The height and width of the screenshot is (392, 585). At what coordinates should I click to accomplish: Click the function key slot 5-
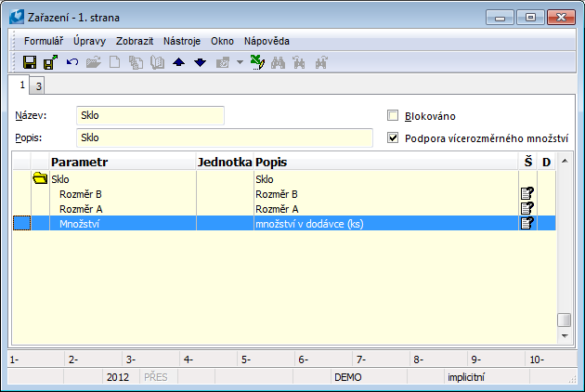point(266,359)
